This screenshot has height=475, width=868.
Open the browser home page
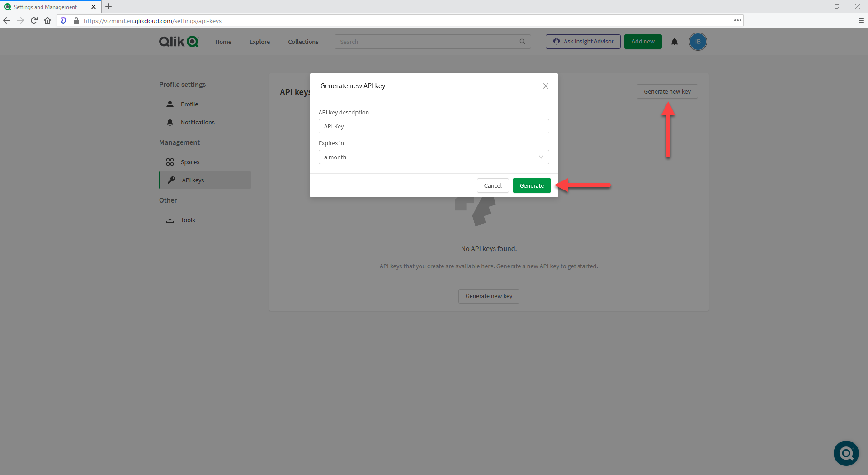(x=47, y=20)
